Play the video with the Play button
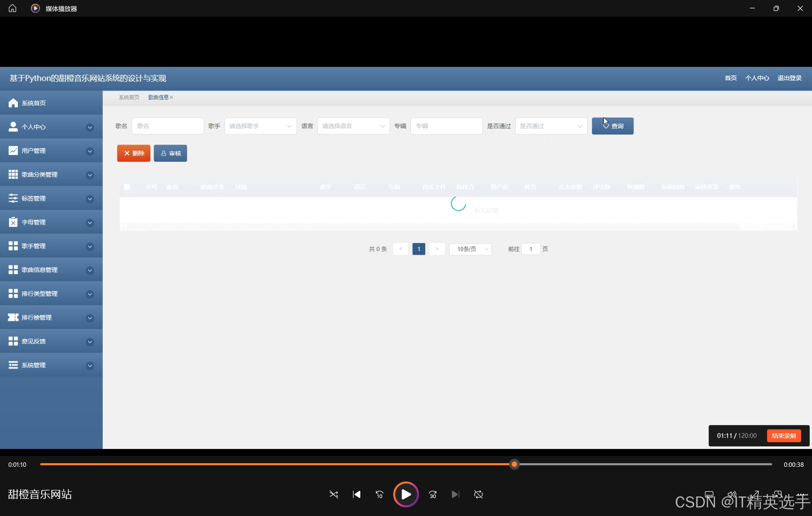Viewport: 812px width, 516px height. point(406,494)
